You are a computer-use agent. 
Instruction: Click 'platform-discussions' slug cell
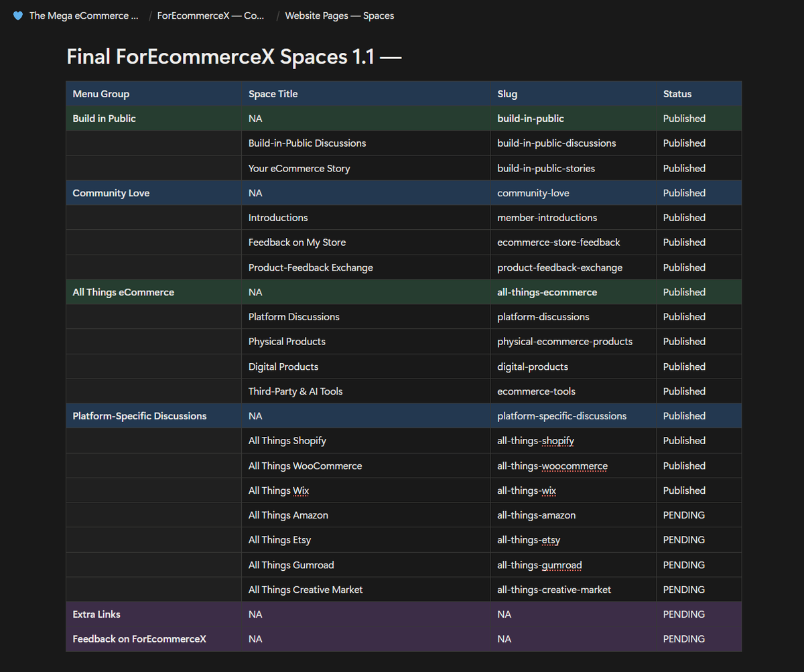click(574, 317)
